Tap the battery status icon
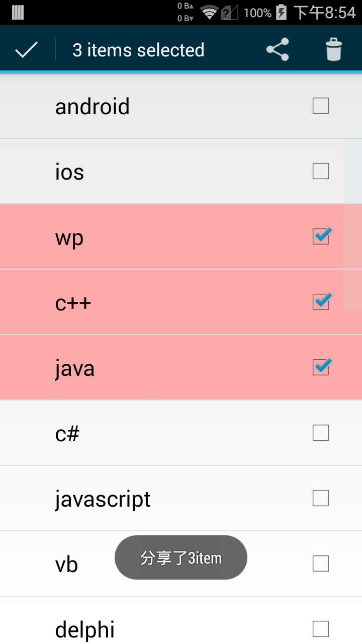The height and width of the screenshot is (644, 362). 282,12
